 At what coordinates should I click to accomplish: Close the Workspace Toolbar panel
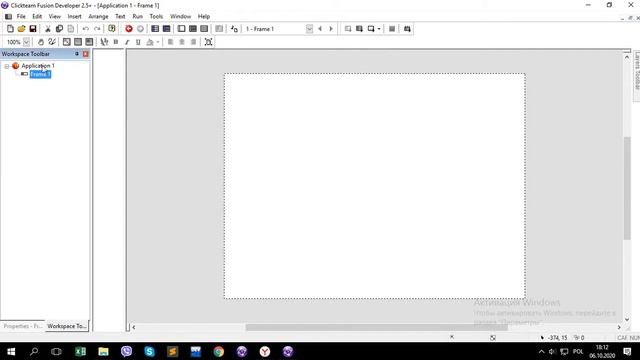click(x=86, y=54)
